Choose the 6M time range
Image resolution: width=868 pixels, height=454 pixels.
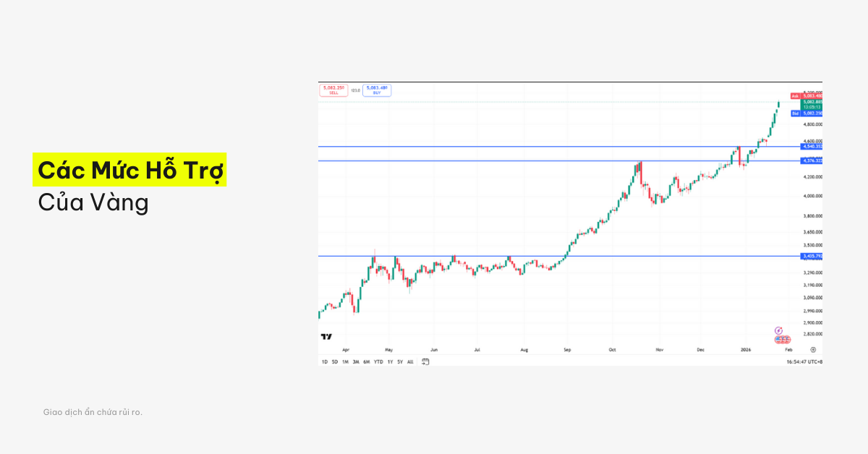(367, 361)
